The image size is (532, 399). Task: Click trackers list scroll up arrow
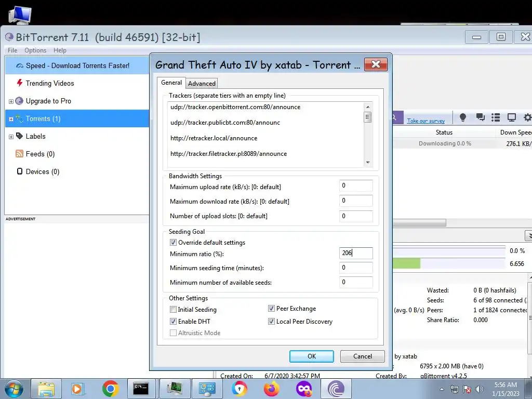pos(367,107)
